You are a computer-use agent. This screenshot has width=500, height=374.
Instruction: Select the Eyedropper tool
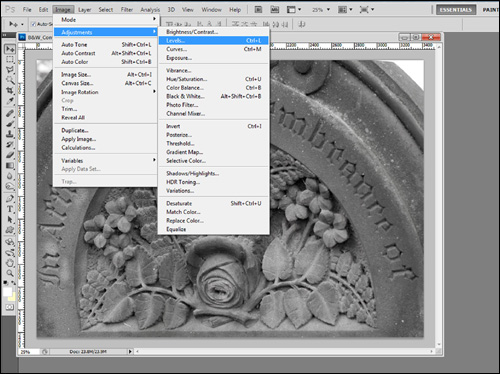pyautogui.click(x=10, y=100)
